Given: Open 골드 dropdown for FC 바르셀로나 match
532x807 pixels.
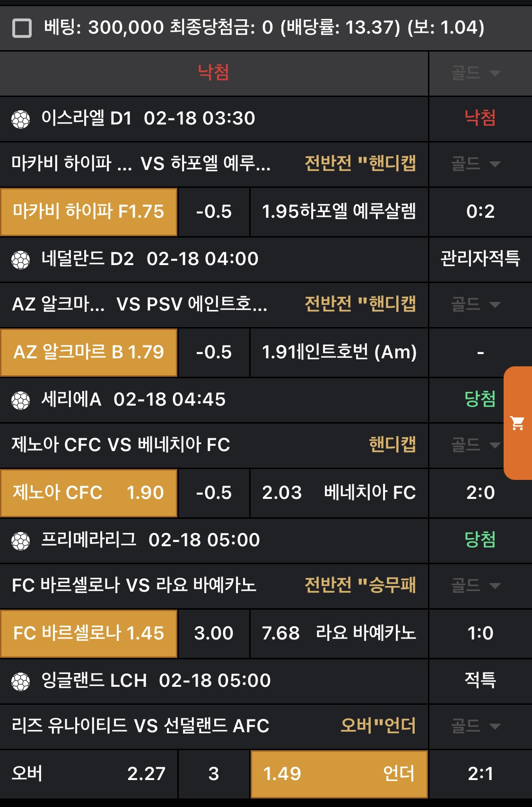Looking at the screenshot, I should tap(475, 585).
